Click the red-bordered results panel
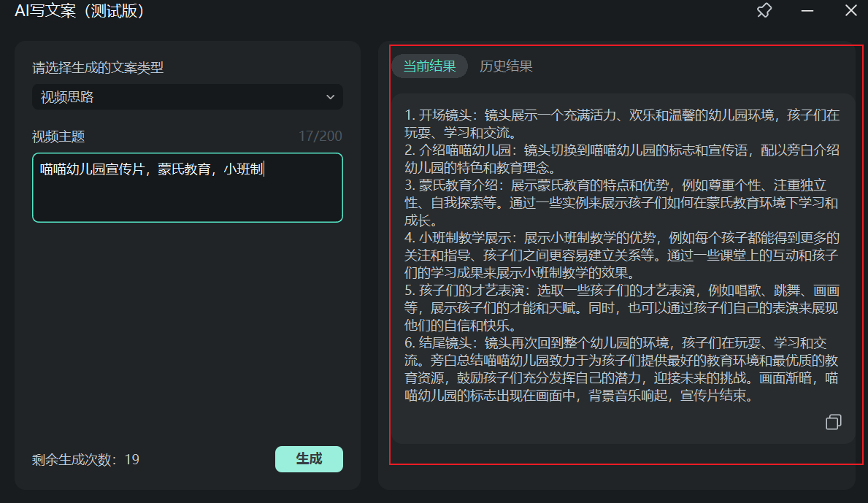The width and height of the screenshot is (868, 503). 624,256
